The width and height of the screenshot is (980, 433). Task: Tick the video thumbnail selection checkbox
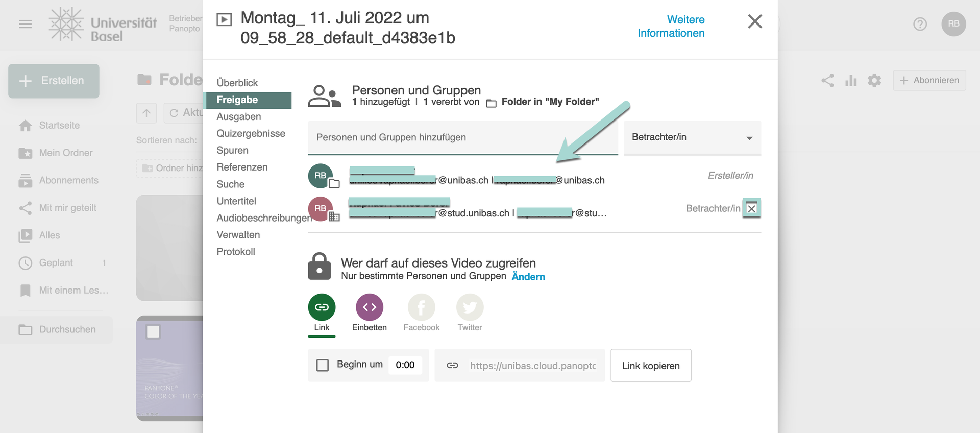153,331
